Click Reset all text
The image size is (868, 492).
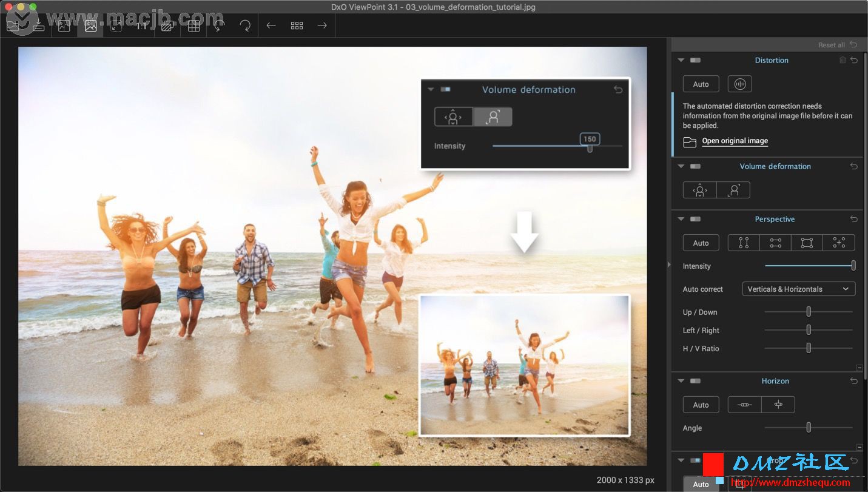(x=831, y=45)
